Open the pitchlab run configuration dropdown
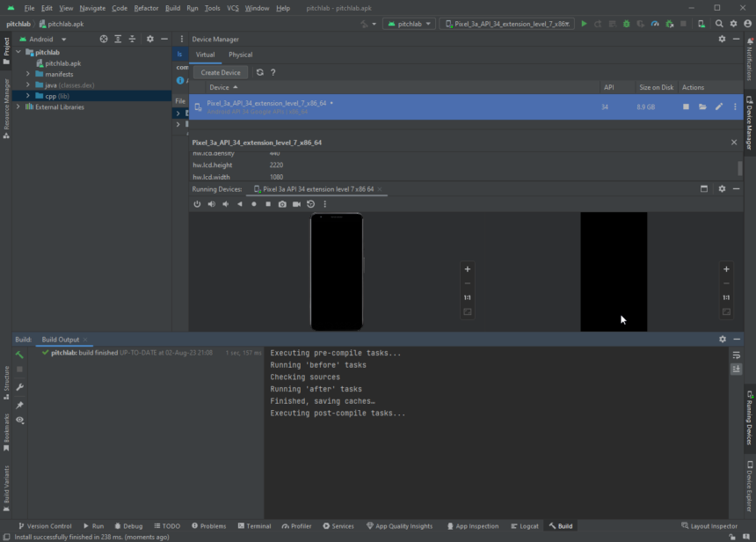 click(x=409, y=24)
